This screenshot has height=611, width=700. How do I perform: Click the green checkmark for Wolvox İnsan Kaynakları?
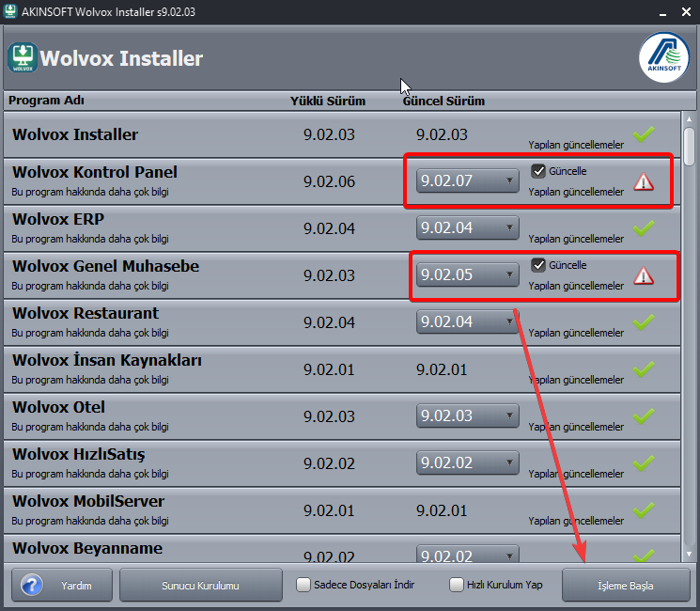point(644,369)
